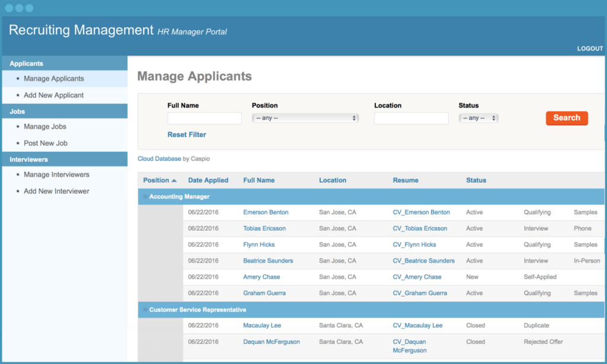
Task: Go to Manage Jobs in sidebar
Action: (45, 126)
